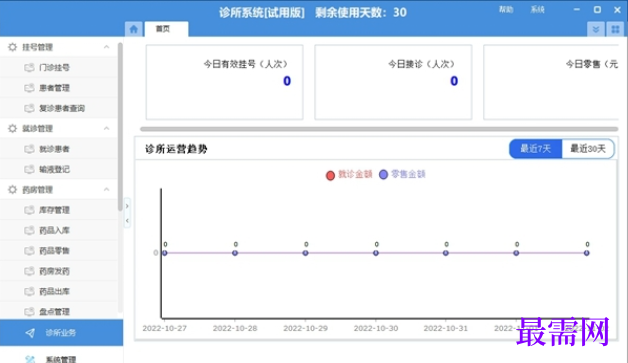The image size is (628, 363).
Task: Click the icon next to 药品出库
Action: [x=29, y=291]
